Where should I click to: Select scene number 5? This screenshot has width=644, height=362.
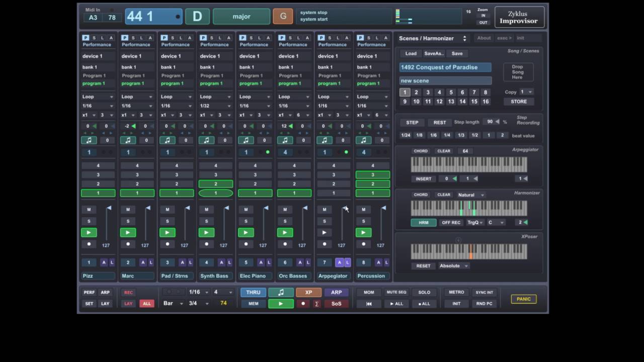[451, 93]
